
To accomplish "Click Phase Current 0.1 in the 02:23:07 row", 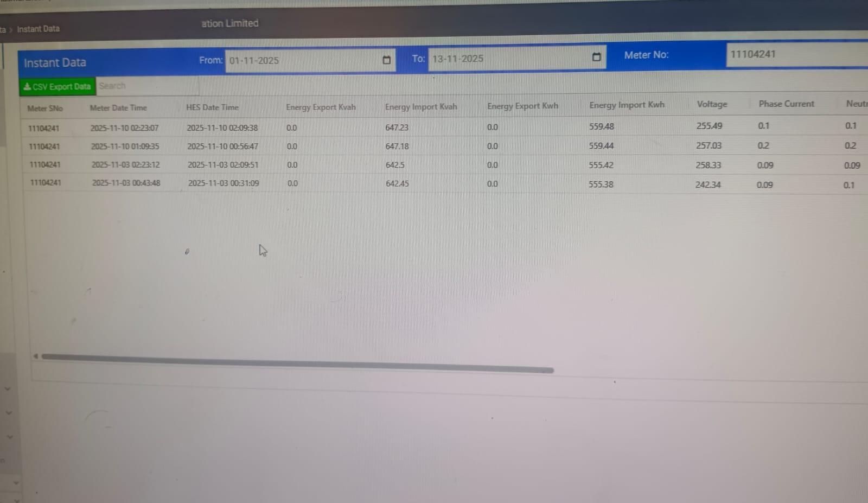I will point(763,125).
